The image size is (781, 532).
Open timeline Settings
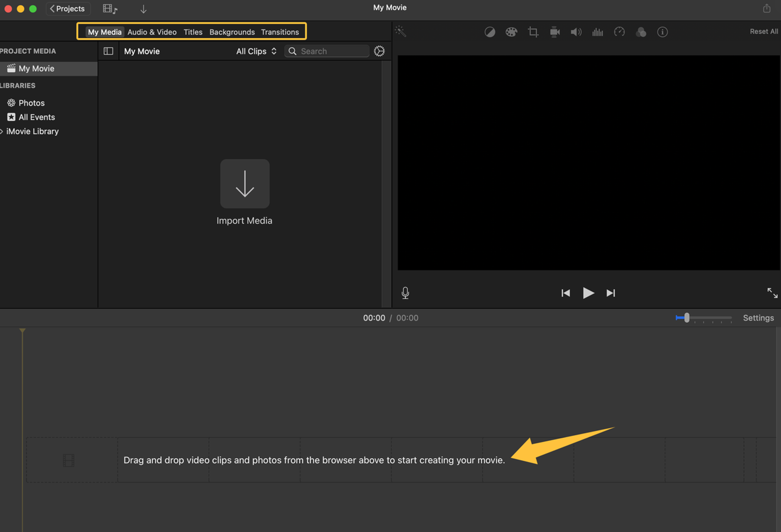[x=758, y=318]
